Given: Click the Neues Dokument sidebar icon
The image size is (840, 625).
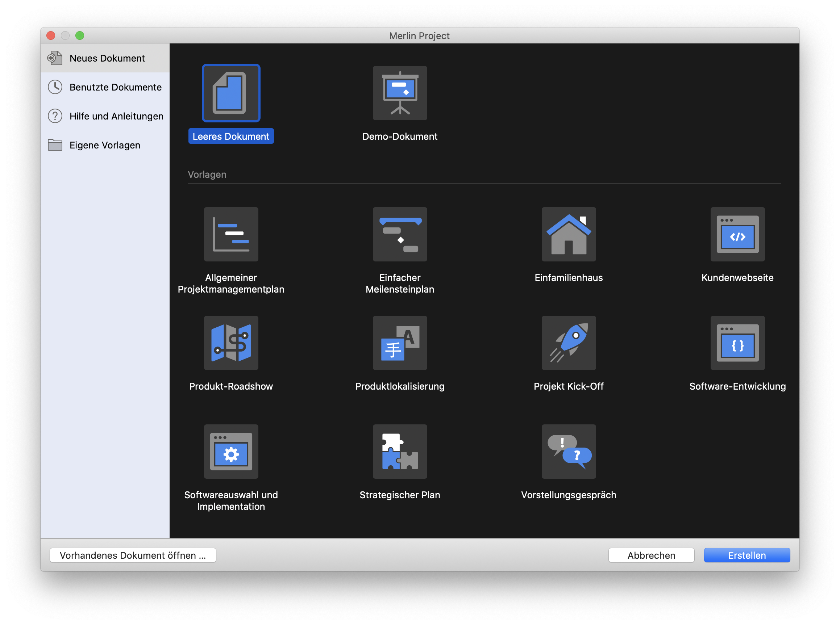Looking at the screenshot, I should [x=55, y=58].
